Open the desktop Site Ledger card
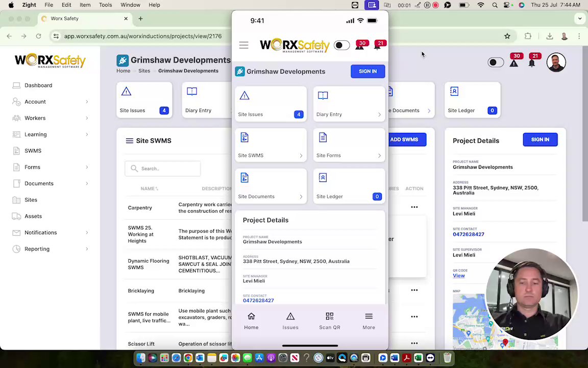The image size is (588, 368). pos(473,100)
